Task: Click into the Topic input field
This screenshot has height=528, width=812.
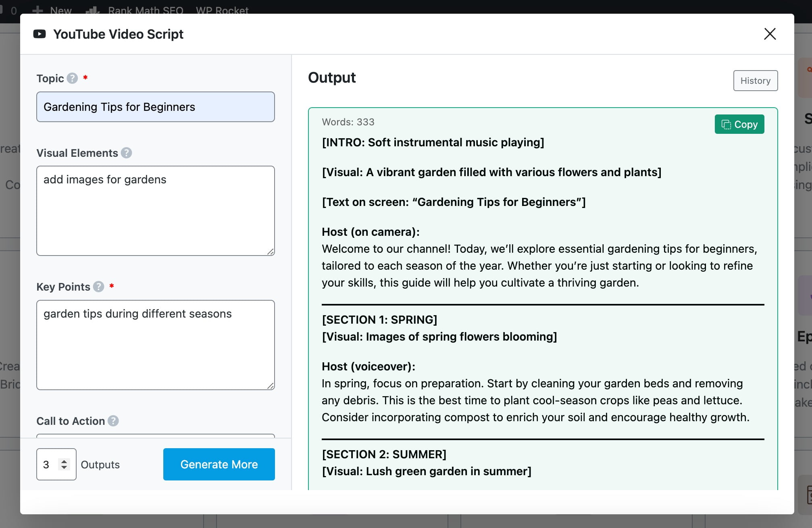Action: pos(155,107)
